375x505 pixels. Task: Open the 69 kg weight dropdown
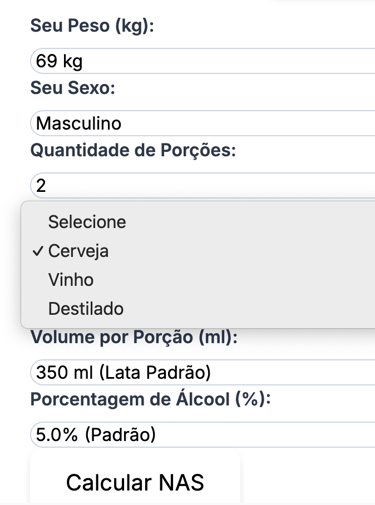(203, 61)
